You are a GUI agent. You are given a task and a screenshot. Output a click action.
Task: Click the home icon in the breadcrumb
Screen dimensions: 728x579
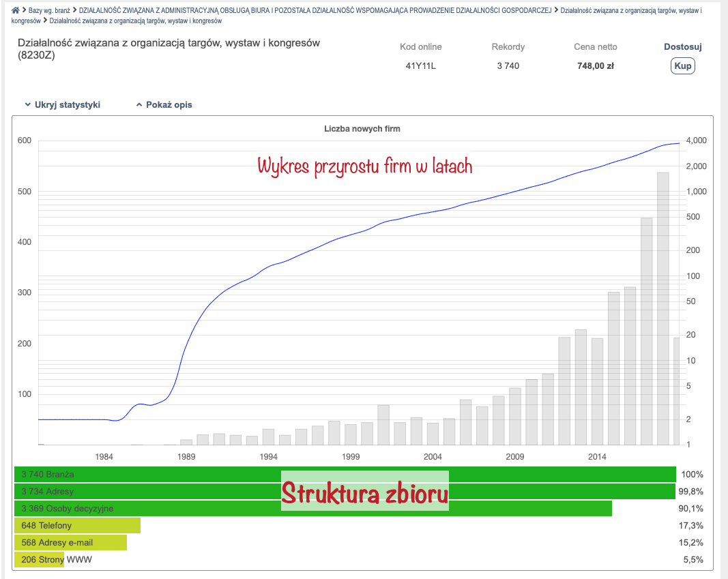[x=16, y=11]
